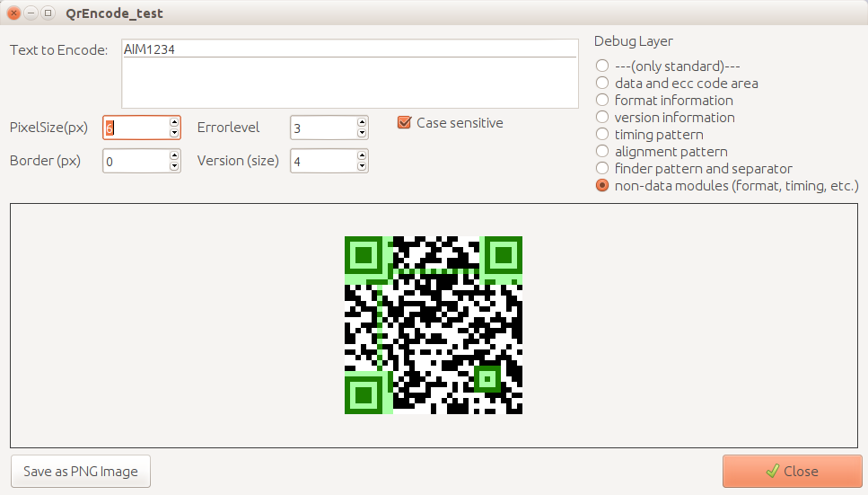Screen dimensions: 868x495
Task: Click Save as PNG Image button
Action: coord(81,472)
